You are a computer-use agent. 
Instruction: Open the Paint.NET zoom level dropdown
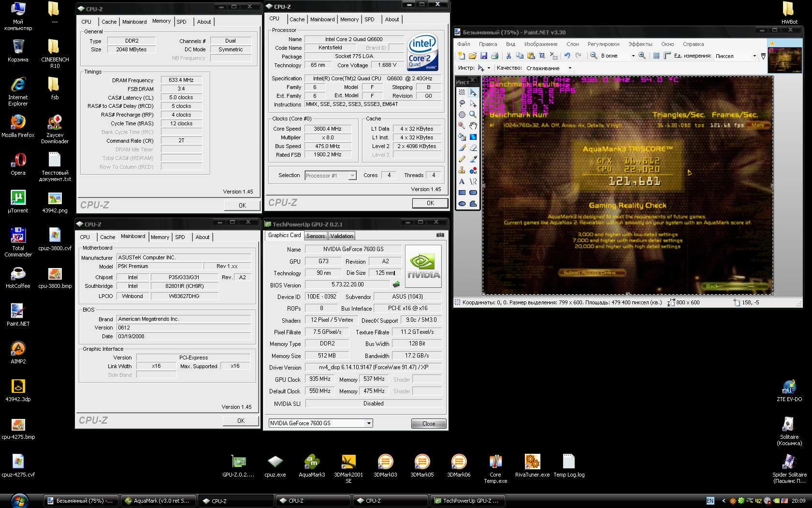tap(633, 56)
